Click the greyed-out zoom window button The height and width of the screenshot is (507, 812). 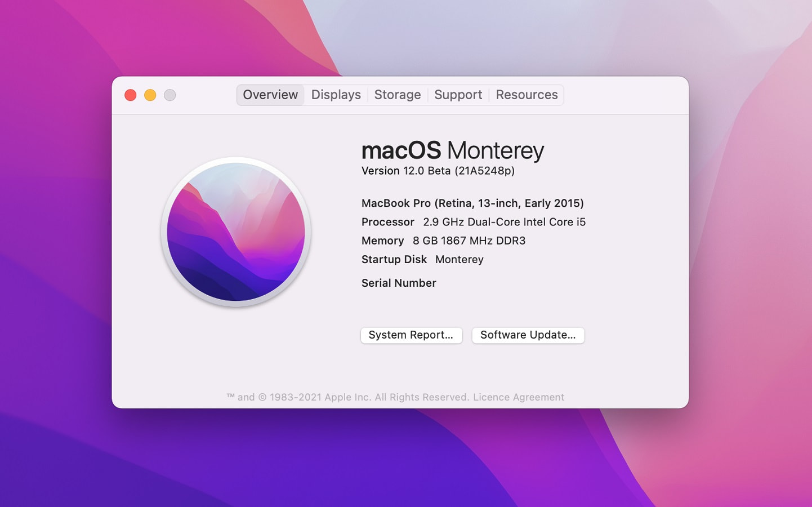tap(170, 95)
